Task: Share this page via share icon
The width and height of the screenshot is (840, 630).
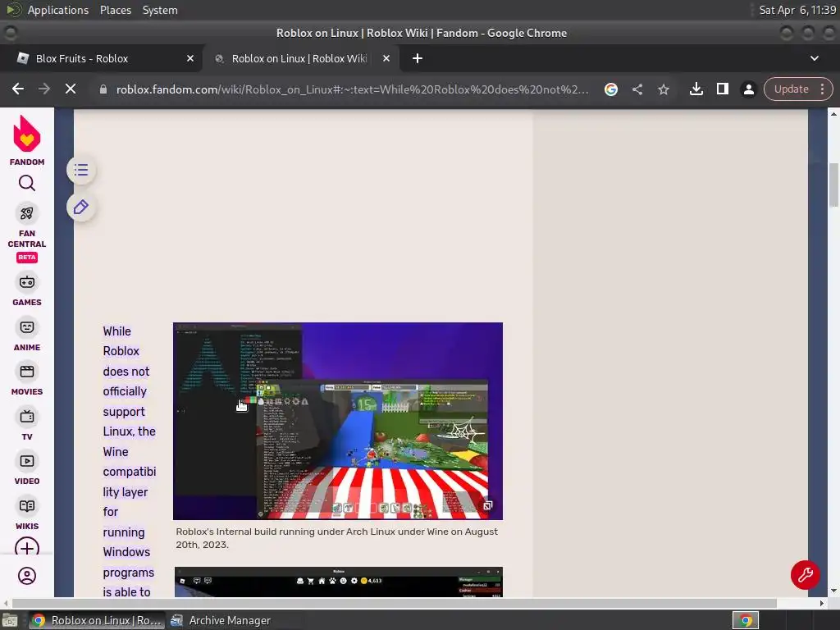Action: tap(637, 89)
